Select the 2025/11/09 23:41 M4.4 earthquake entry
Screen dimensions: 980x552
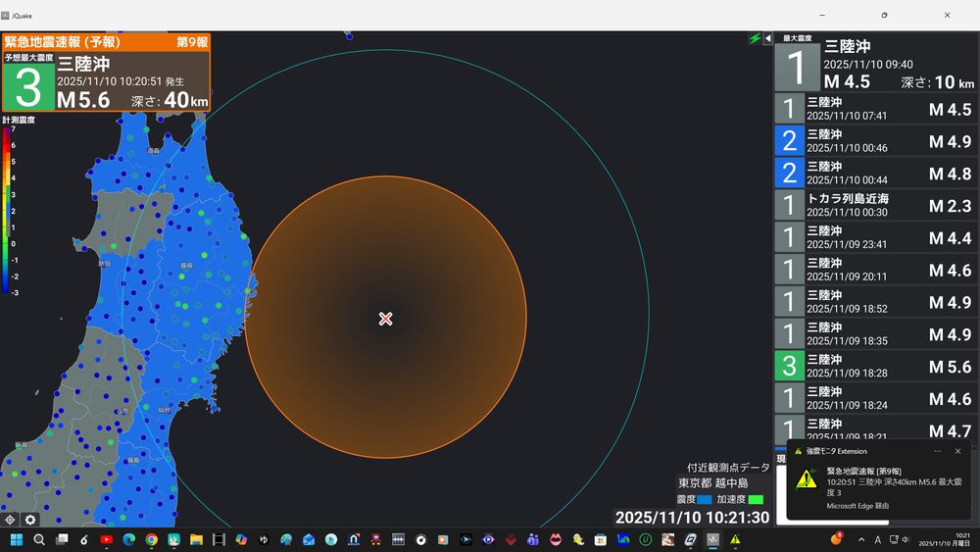(876, 237)
